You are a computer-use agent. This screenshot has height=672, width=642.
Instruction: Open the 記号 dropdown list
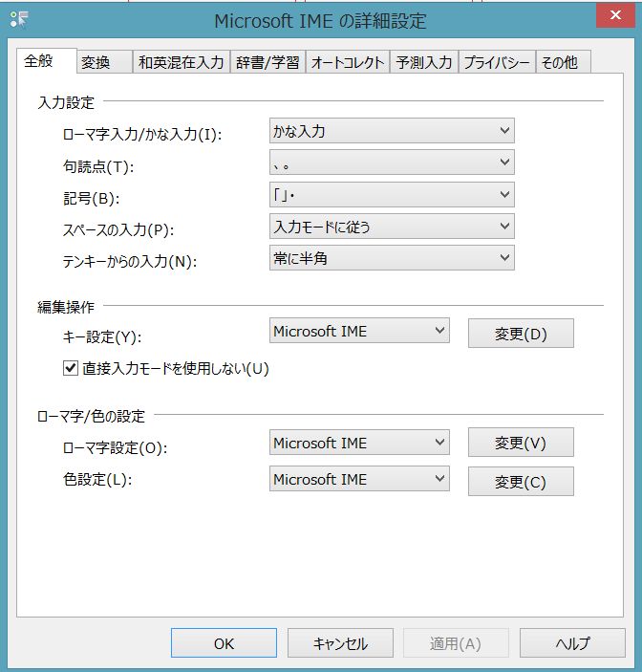392,195
